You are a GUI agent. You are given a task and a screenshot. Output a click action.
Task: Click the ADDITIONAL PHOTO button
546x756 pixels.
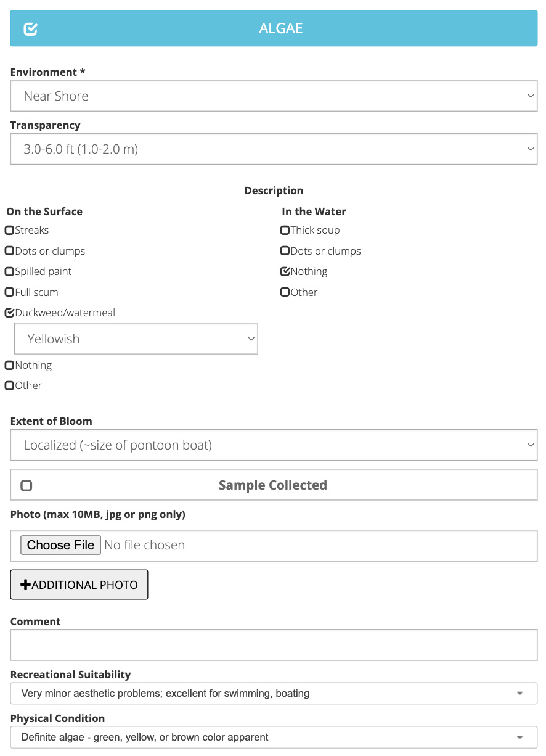79,585
